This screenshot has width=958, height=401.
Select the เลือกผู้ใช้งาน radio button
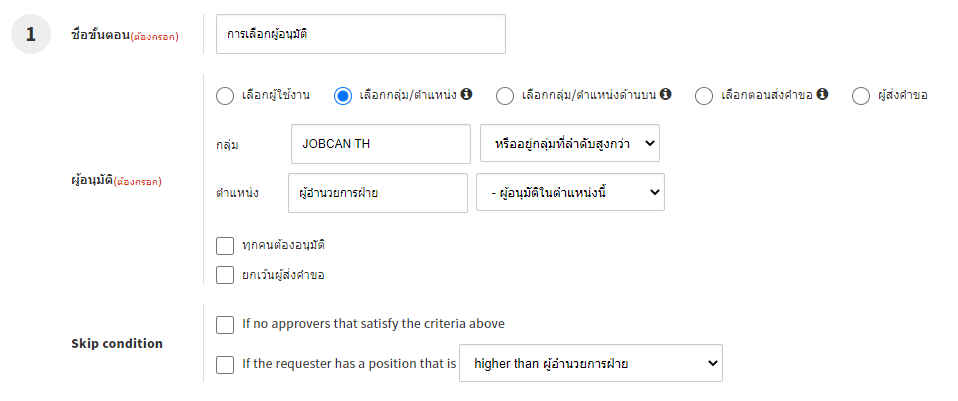point(226,96)
